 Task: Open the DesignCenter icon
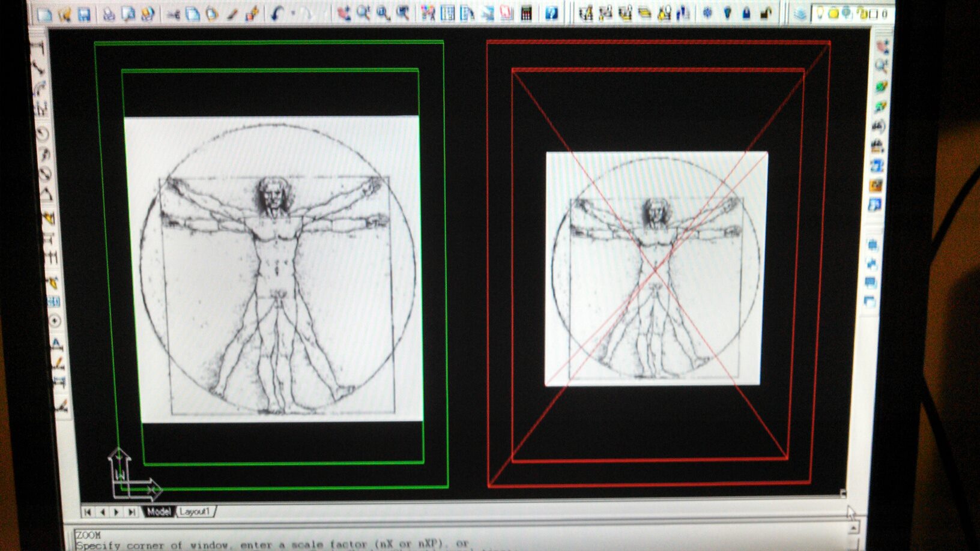(448, 13)
